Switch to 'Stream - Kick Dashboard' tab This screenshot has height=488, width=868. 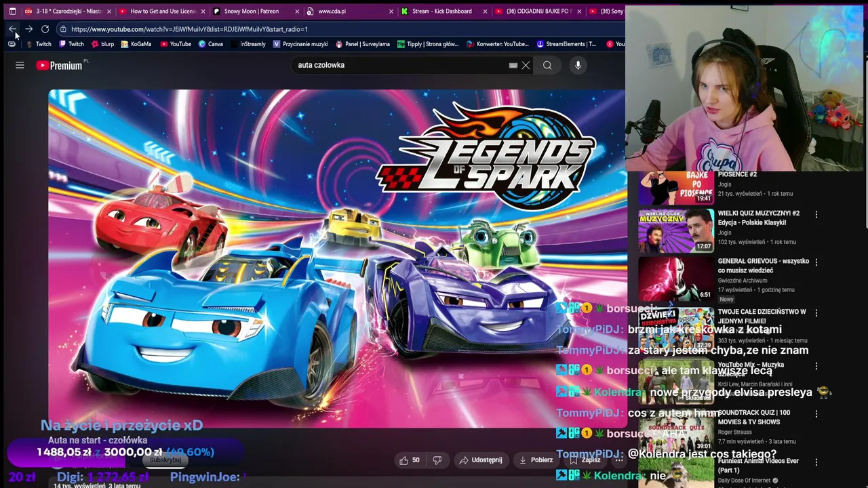click(x=441, y=12)
